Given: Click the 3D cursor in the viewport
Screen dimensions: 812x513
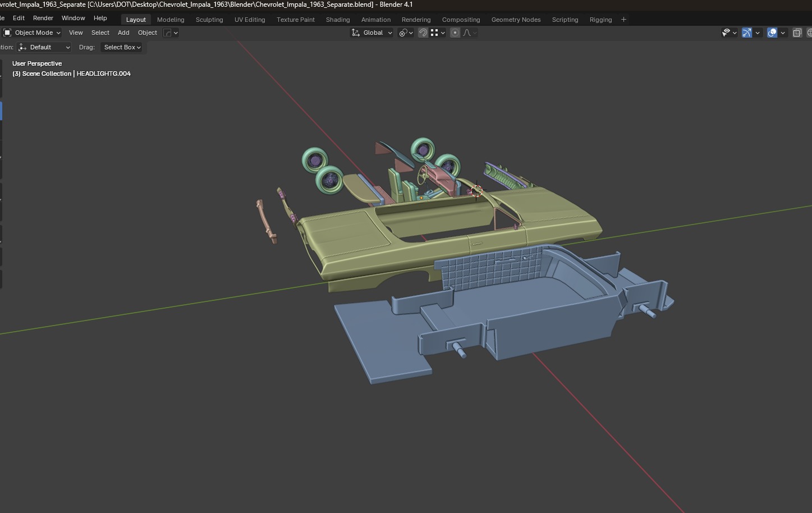Looking at the screenshot, I should 476,191.
